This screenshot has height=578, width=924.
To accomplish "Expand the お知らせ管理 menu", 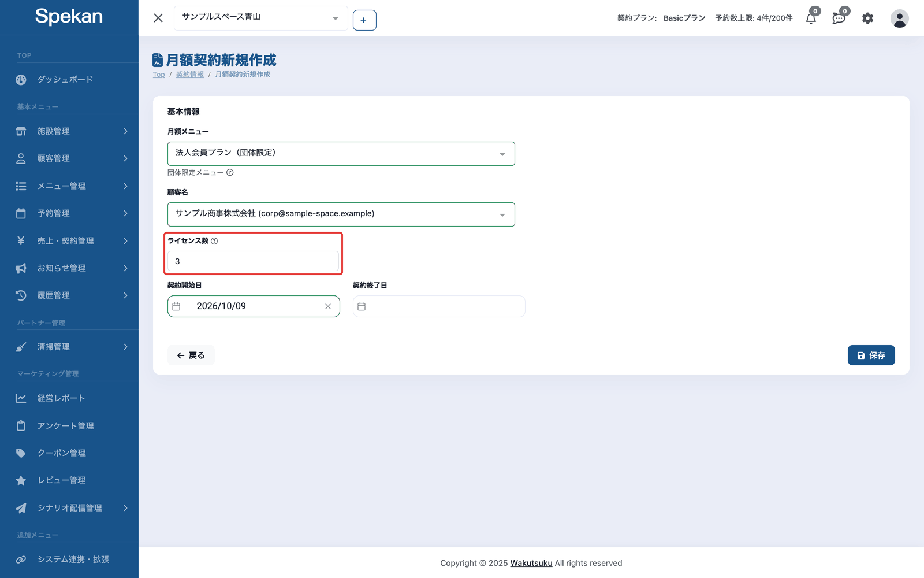I will coord(69,268).
